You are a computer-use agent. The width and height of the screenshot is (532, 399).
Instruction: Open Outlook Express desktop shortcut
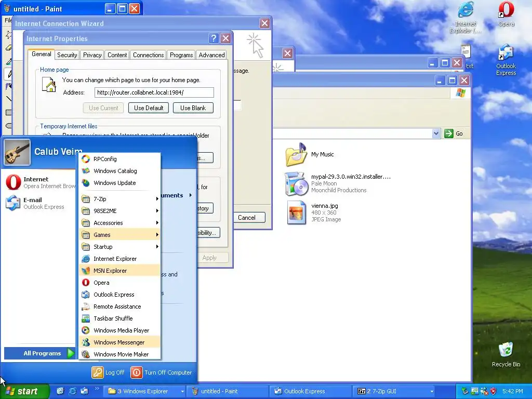coord(506,60)
